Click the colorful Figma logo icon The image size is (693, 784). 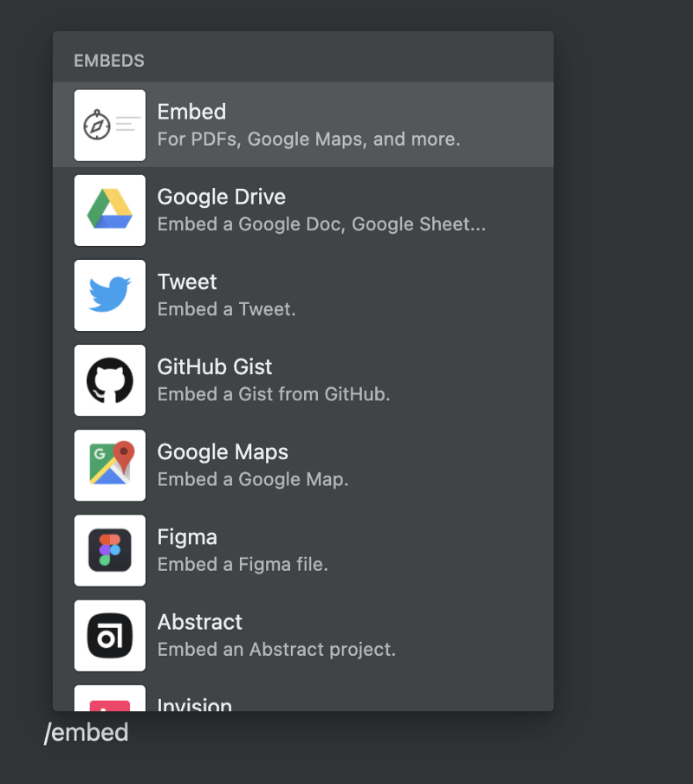click(x=109, y=550)
